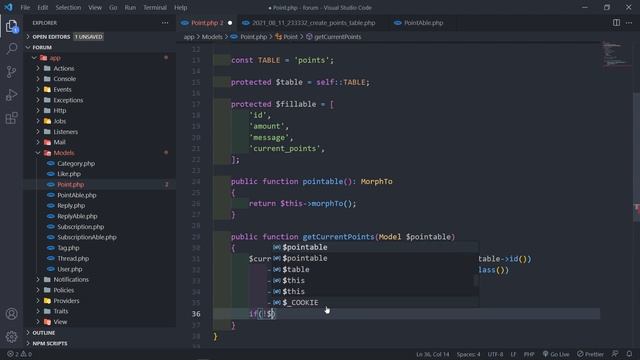Open Subscription.php in the explorer
The image size is (640, 360).
click(x=100, y=227)
